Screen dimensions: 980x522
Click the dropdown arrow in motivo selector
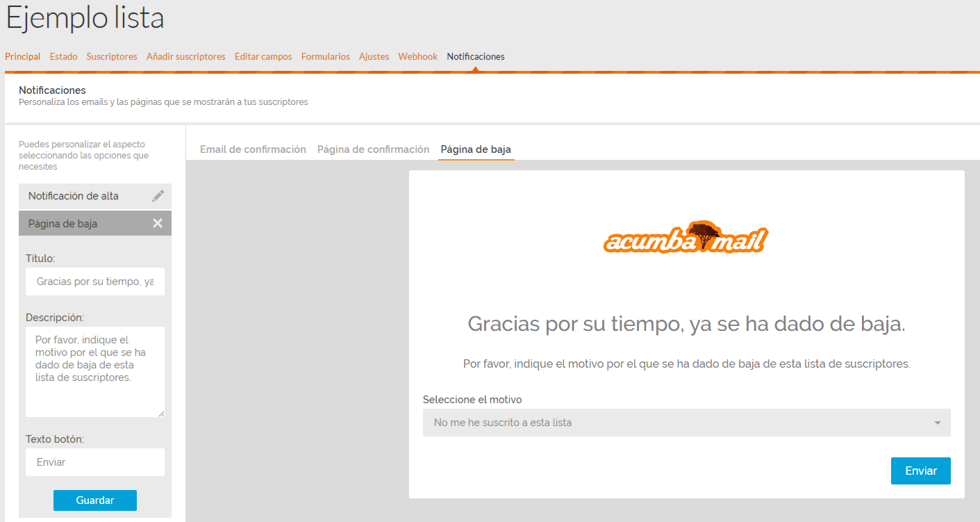937,423
